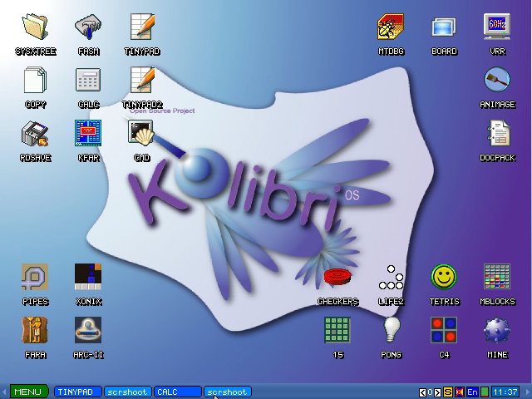Launch the PIPES game icon
The image size is (532, 399).
35,277
